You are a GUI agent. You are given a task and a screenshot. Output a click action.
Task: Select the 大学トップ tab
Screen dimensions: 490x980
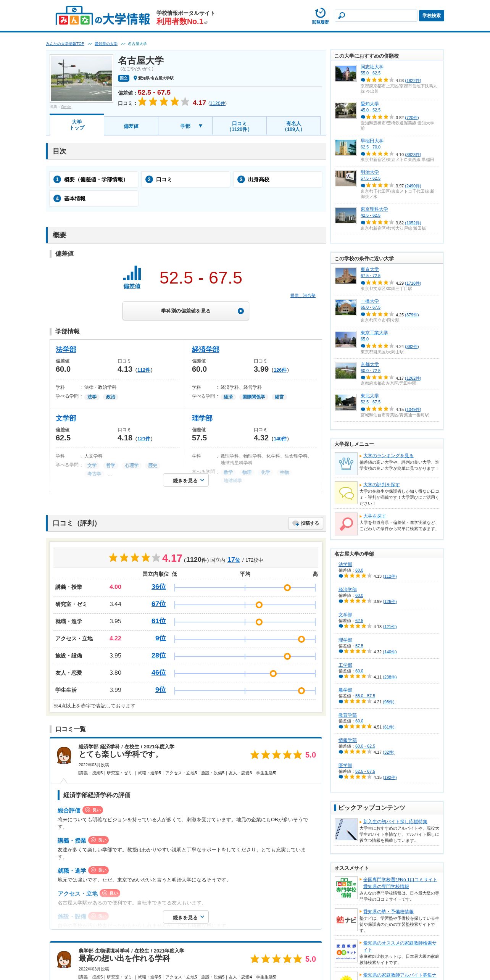tap(77, 125)
